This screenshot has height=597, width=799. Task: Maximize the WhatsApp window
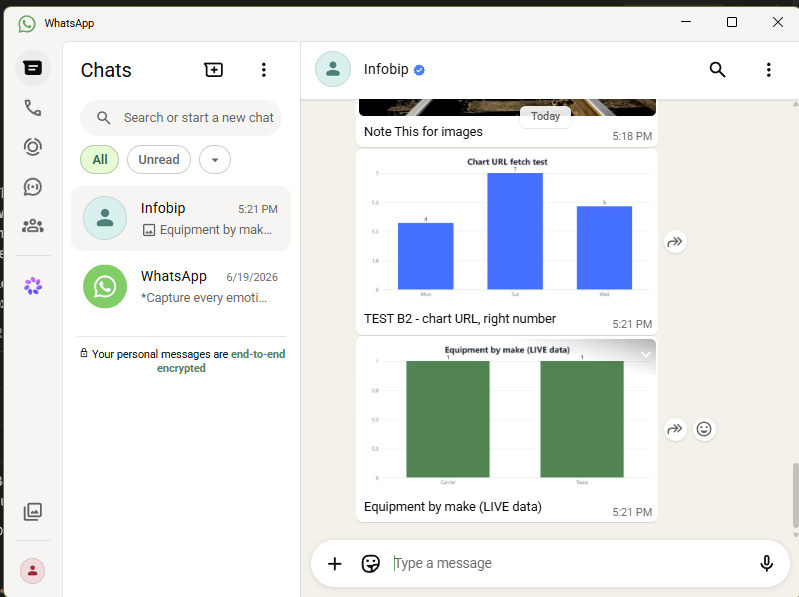[x=732, y=22]
